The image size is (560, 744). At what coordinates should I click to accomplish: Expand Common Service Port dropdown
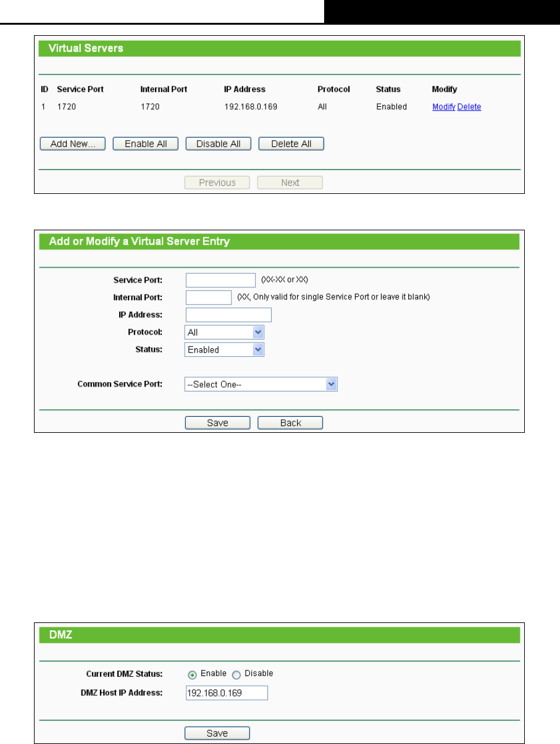pos(261,384)
